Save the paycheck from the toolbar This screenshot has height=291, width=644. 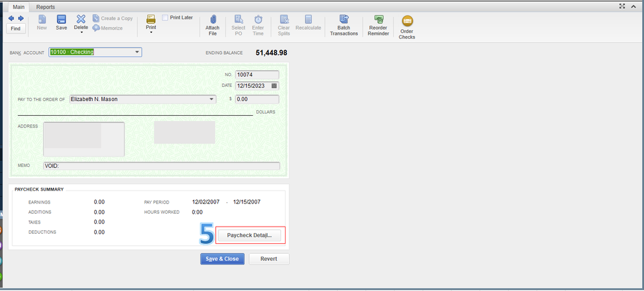click(61, 23)
